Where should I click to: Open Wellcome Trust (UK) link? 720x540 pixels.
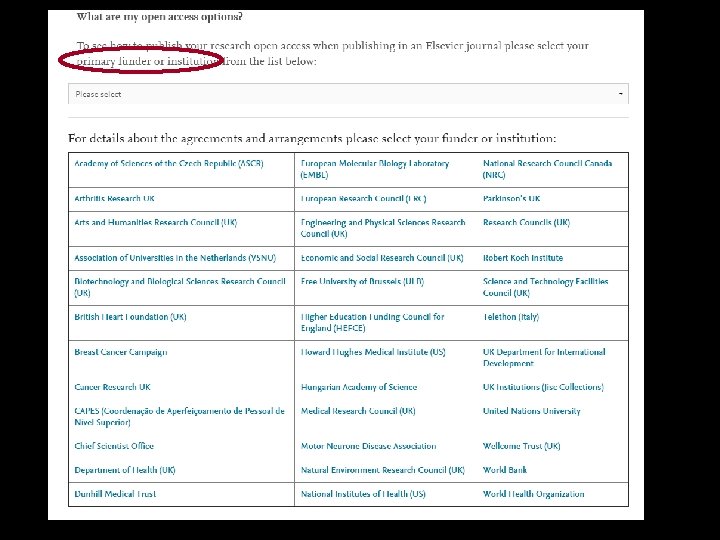click(x=521, y=446)
